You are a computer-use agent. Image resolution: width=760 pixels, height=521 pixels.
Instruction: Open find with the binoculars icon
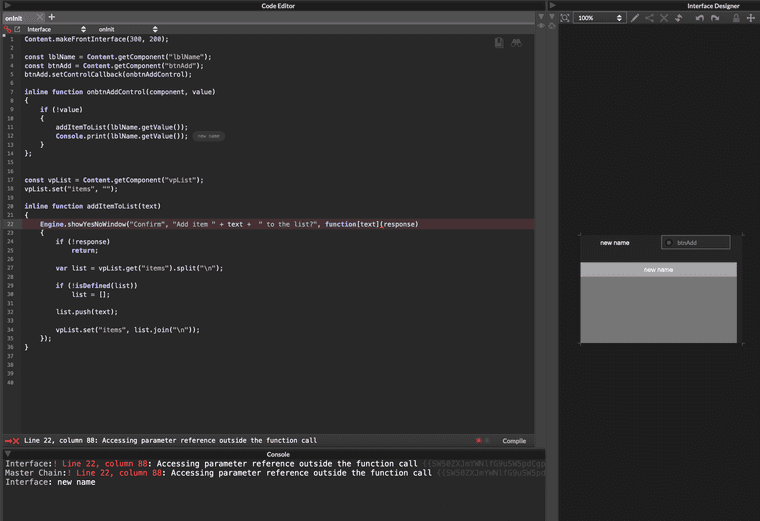pos(516,43)
